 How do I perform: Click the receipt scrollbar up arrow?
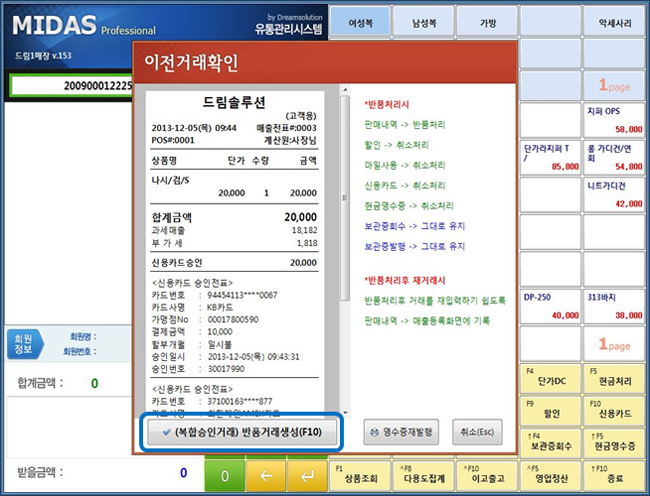pyautogui.click(x=345, y=90)
